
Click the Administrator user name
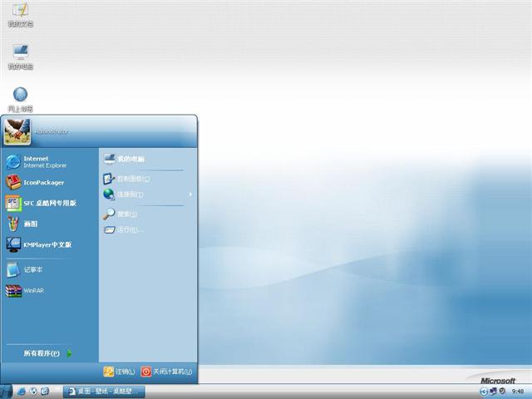[x=52, y=131]
